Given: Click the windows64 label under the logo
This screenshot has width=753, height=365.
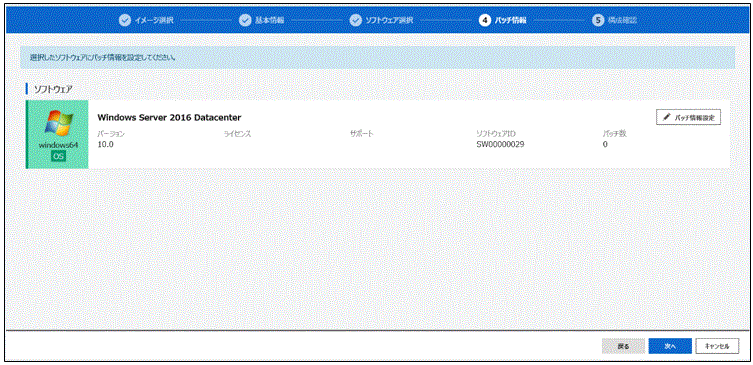Looking at the screenshot, I should point(58,144).
